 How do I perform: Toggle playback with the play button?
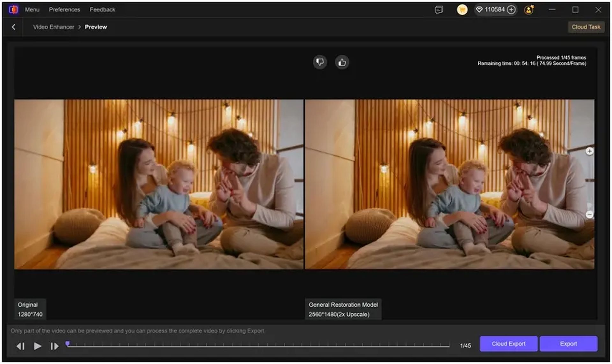click(x=37, y=346)
